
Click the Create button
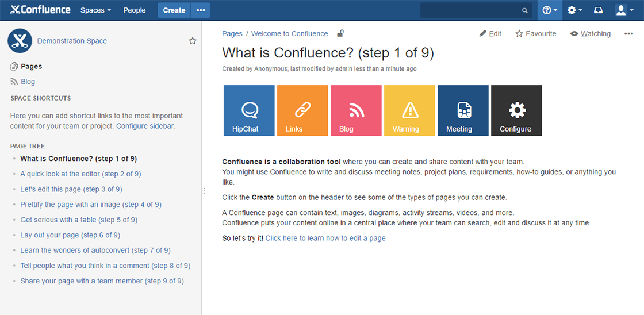pos(174,10)
